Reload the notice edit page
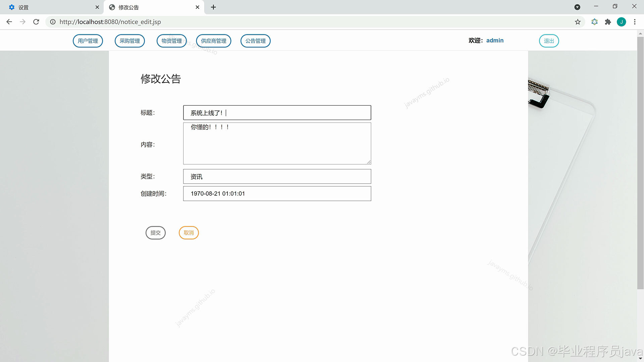The width and height of the screenshot is (644, 362). tap(36, 22)
